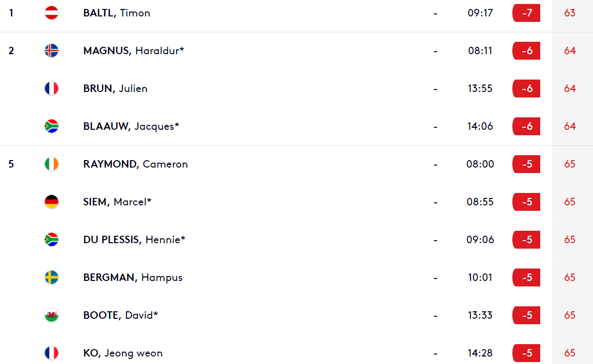
Task: Click the 14:28 tee time for KO
Action: (480, 353)
